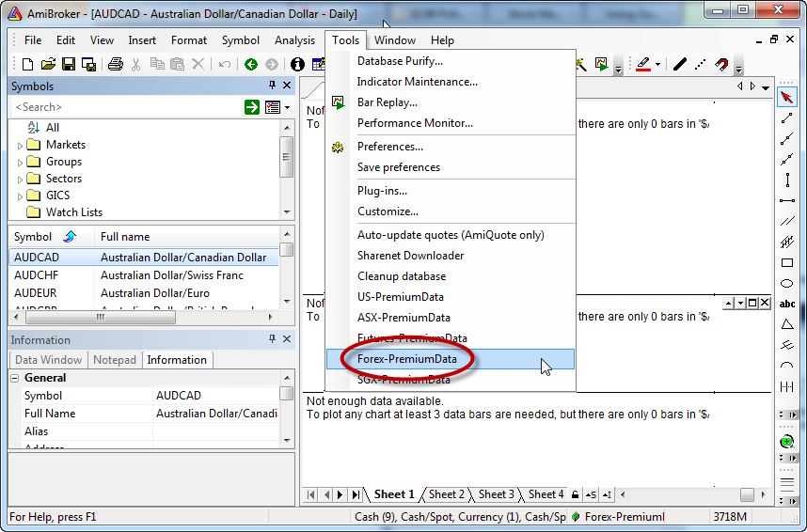Switch to Sheet 3 tab
The height and width of the screenshot is (532, 807).
(x=496, y=494)
